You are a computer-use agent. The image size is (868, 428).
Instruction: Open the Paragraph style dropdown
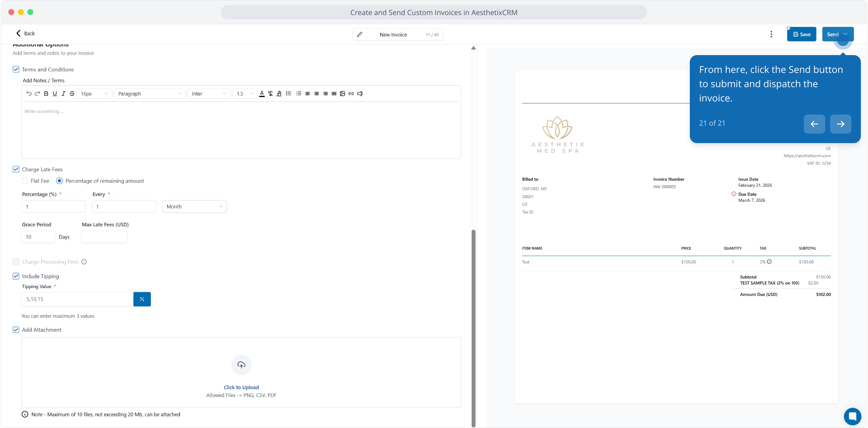point(150,94)
